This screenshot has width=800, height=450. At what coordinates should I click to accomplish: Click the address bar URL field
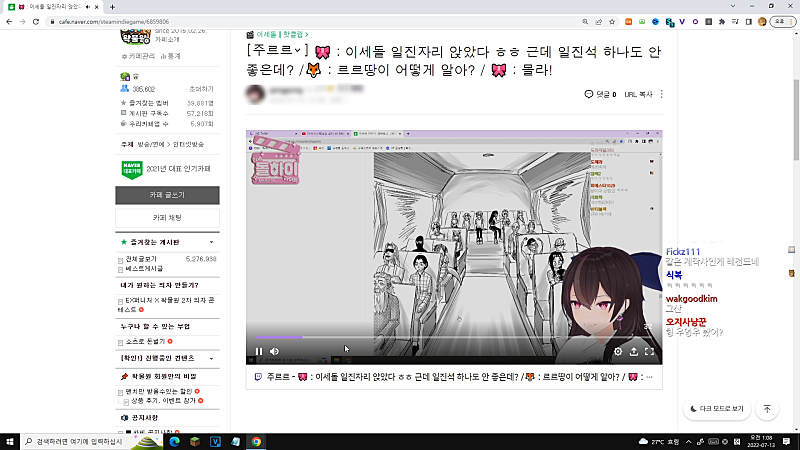point(316,21)
